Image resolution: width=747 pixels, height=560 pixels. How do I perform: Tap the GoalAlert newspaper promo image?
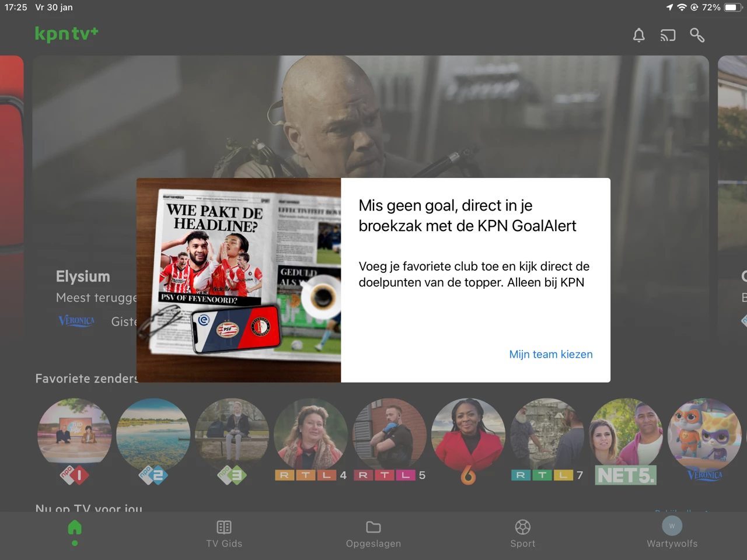[x=239, y=280]
